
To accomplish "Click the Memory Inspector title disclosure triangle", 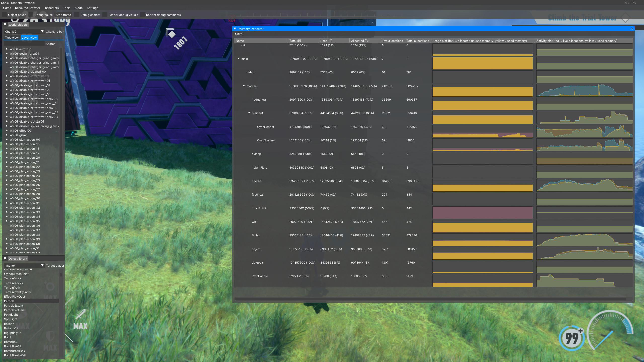I will point(235,29).
